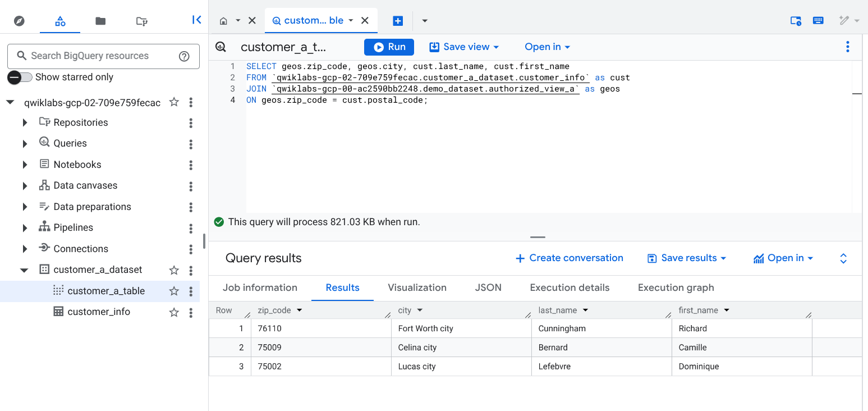Expand or collapse query results panel
Viewport: 868px width, 411px height.
tap(843, 258)
